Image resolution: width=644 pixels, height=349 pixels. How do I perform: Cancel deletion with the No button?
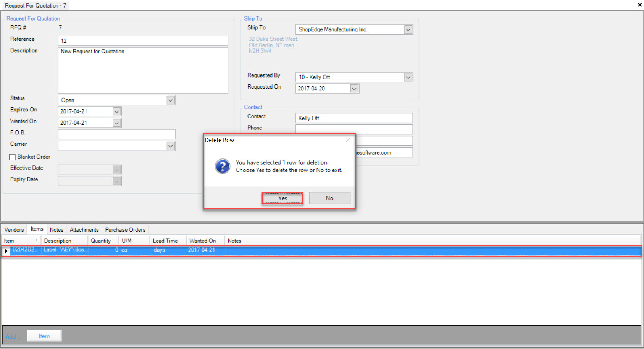(329, 198)
